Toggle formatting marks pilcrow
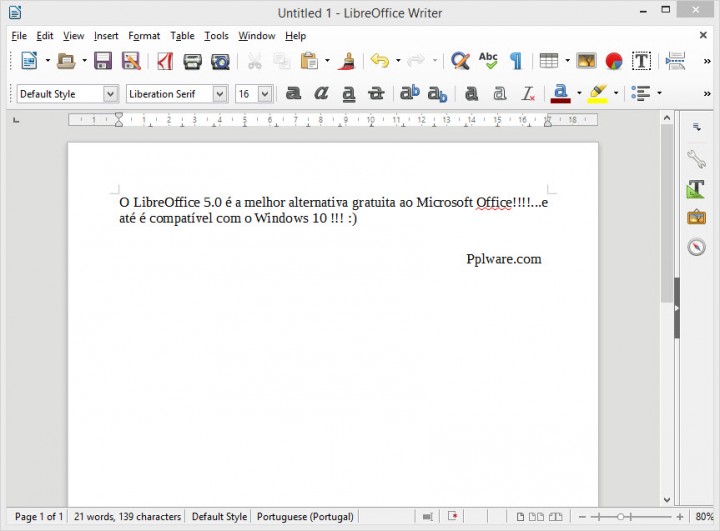Screen dimensions: 720x531 point(516,61)
